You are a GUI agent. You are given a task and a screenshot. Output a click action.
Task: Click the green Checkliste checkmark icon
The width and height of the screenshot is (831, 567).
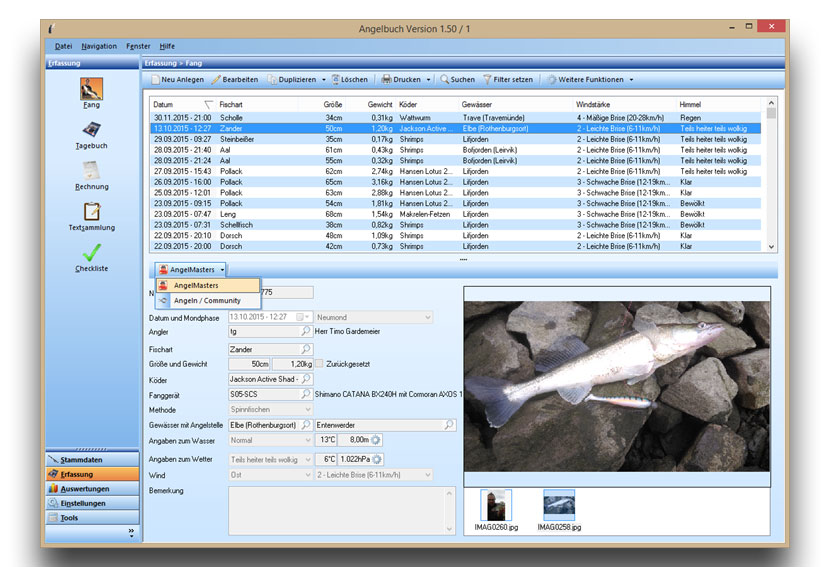point(91,253)
